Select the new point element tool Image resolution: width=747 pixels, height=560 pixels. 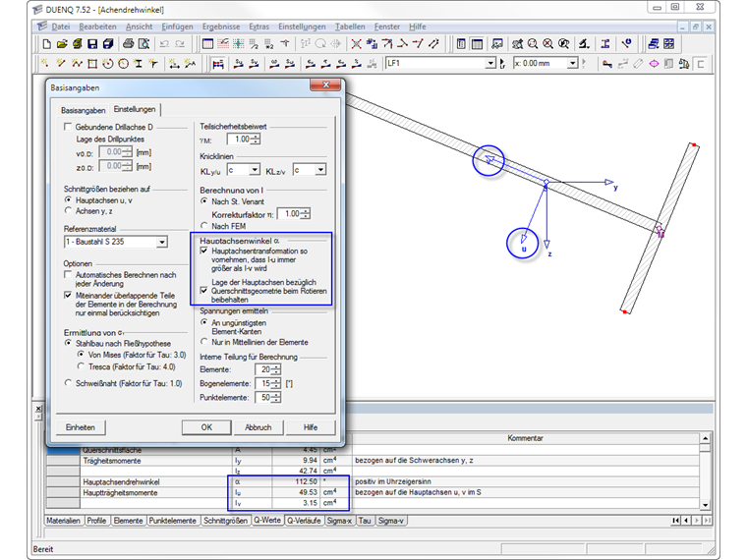[x=45, y=63]
